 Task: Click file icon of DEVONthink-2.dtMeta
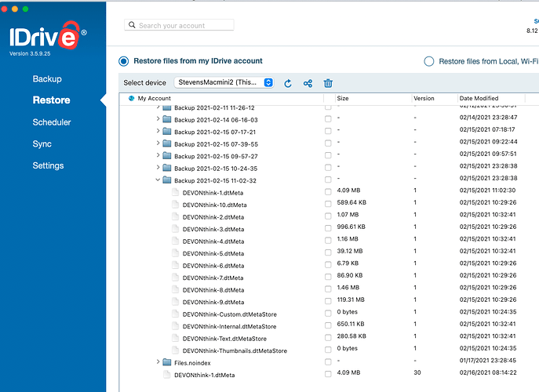coord(175,217)
